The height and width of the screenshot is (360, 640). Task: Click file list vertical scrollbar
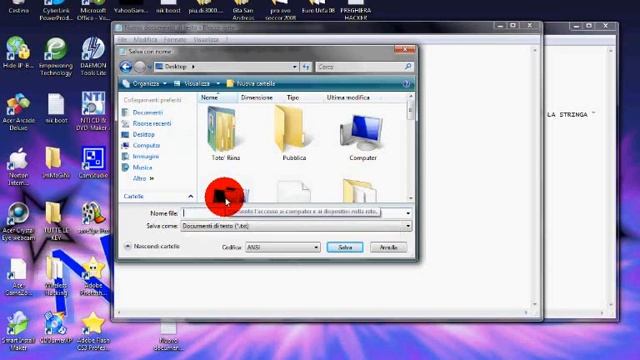point(411,147)
